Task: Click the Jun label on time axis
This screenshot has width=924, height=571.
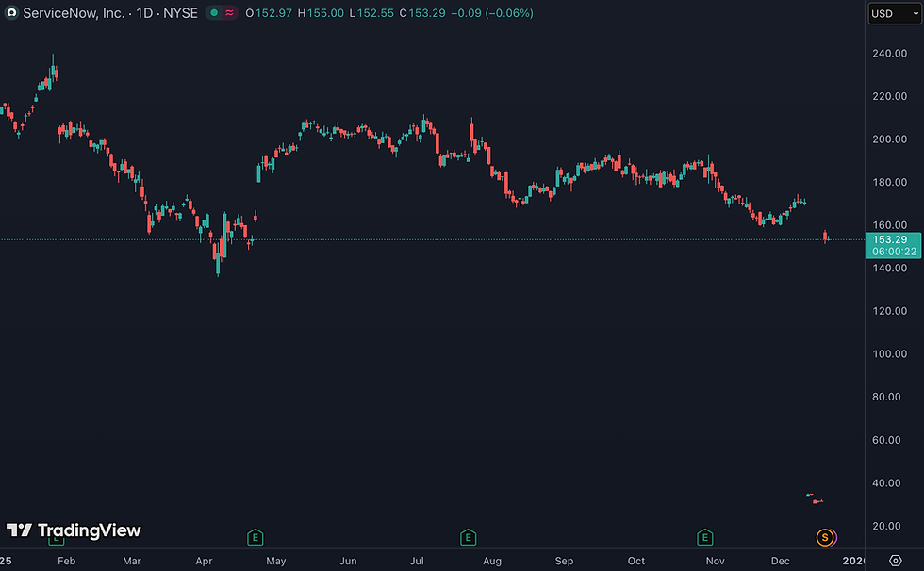Action: pyautogui.click(x=348, y=561)
